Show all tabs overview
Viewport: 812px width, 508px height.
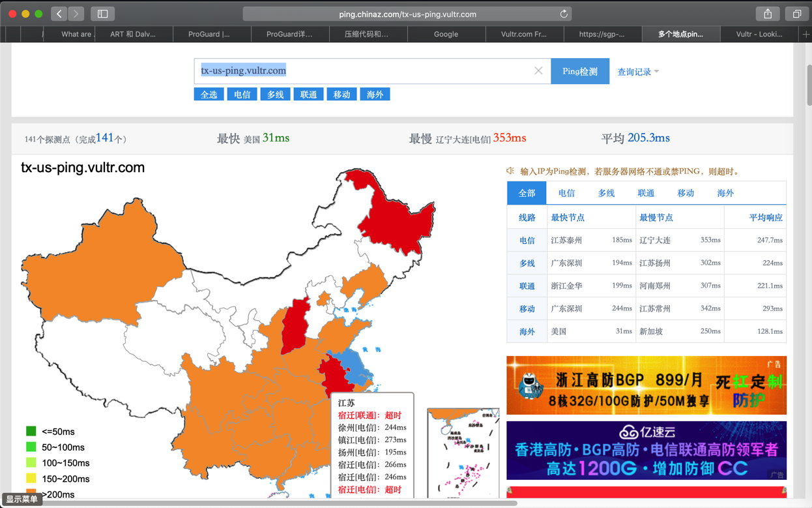(x=796, y=14)
